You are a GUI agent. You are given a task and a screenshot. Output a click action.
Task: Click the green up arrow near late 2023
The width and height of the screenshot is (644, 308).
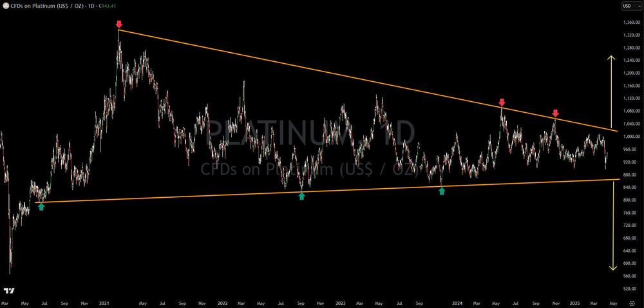[442, 191]
